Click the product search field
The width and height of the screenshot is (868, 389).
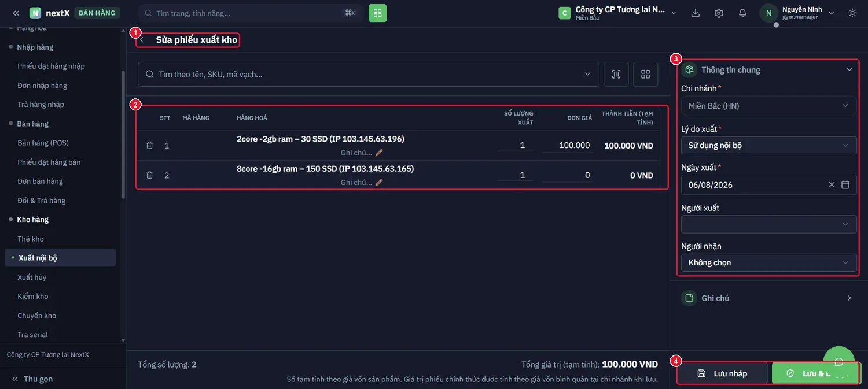368,74
